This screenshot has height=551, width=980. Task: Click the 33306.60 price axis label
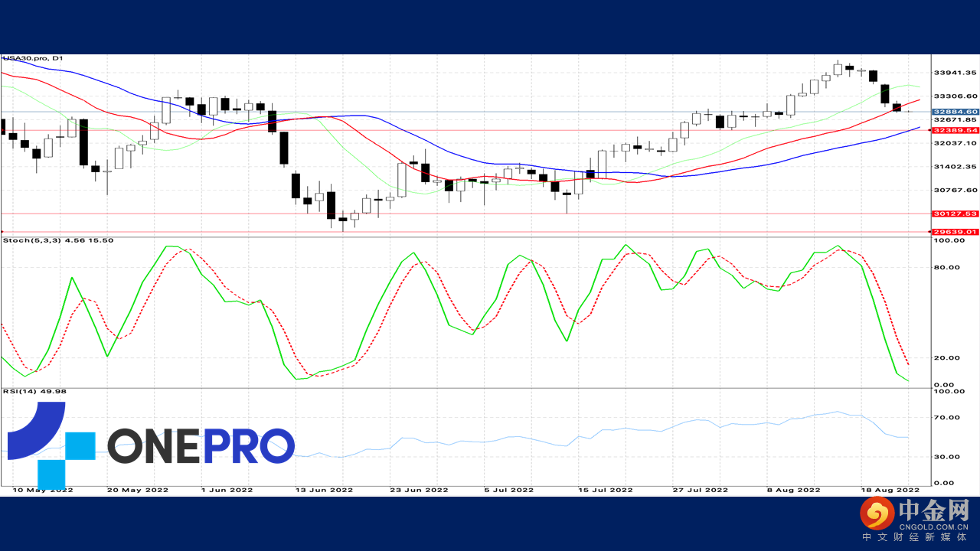(955, 96)
